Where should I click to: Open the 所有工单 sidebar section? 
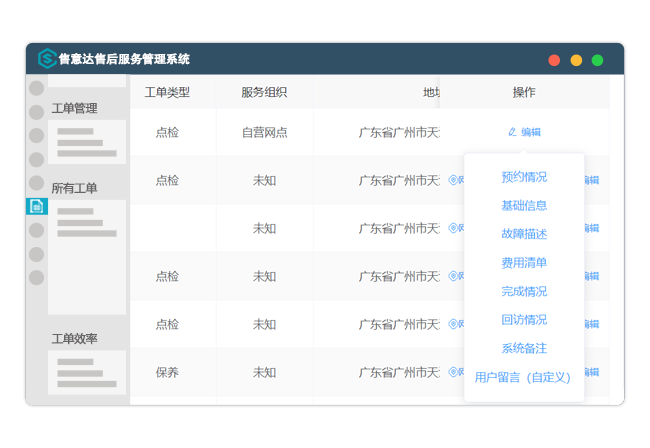coord(74,189)
